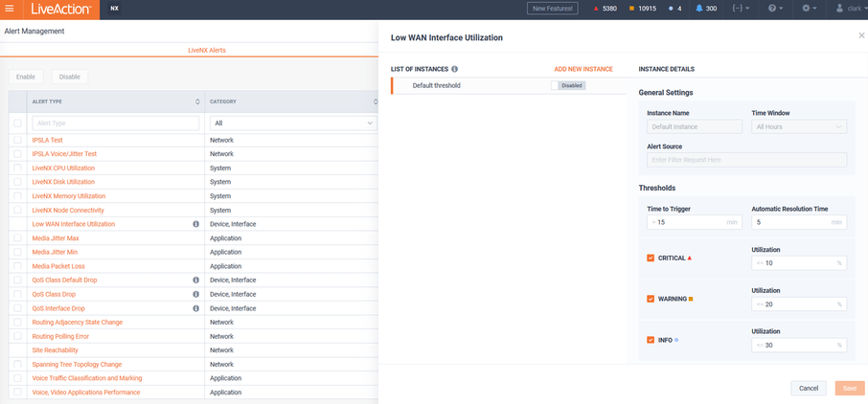Open critical alerts count 5380
Viewport: 868px width, 404px height.
tap(605, 9)
